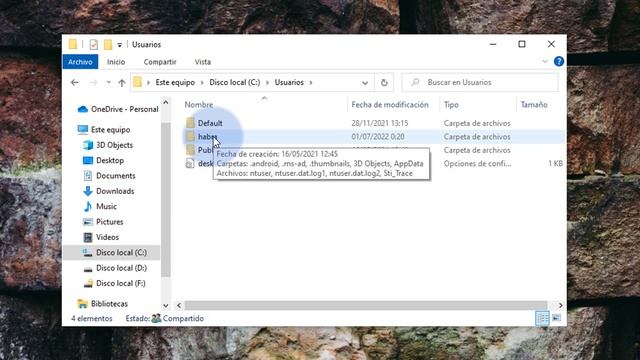Click 'Compartido' status in the status bar
This screenshot has width=640, height=360.
click(183, 318)
